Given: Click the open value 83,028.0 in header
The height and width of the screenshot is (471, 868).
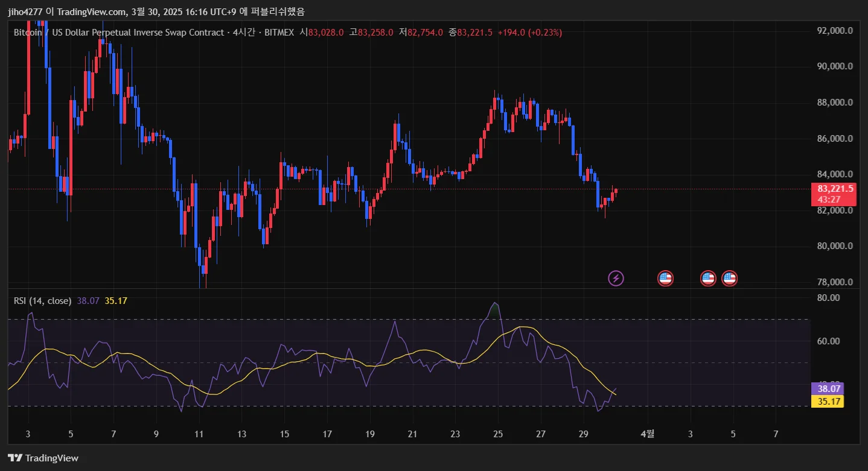Looking at the screenshot, I should tap(326, 32).
